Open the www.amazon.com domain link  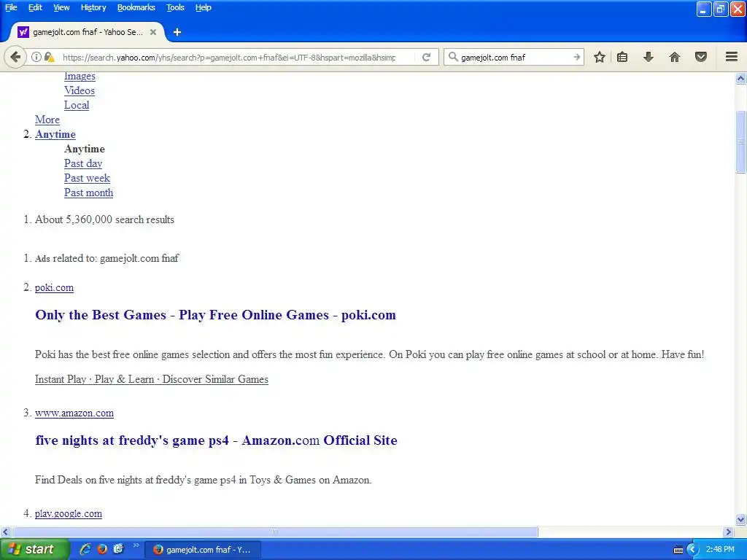74,413
